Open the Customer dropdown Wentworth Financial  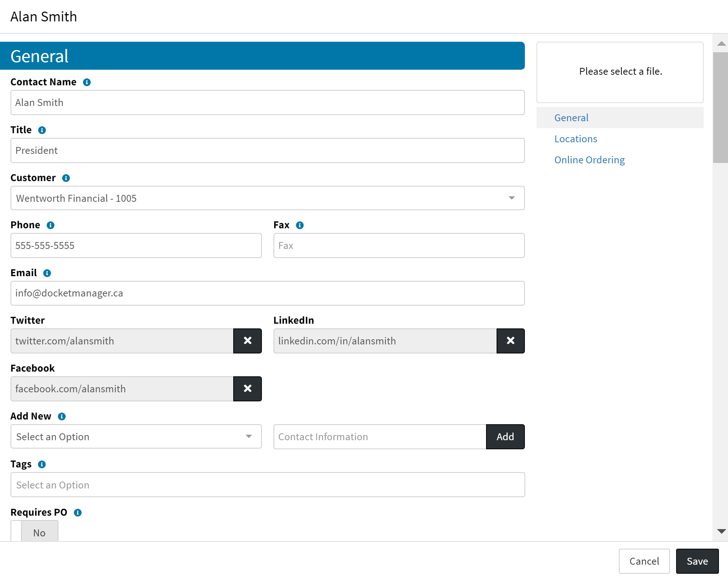tap(267, 198)
